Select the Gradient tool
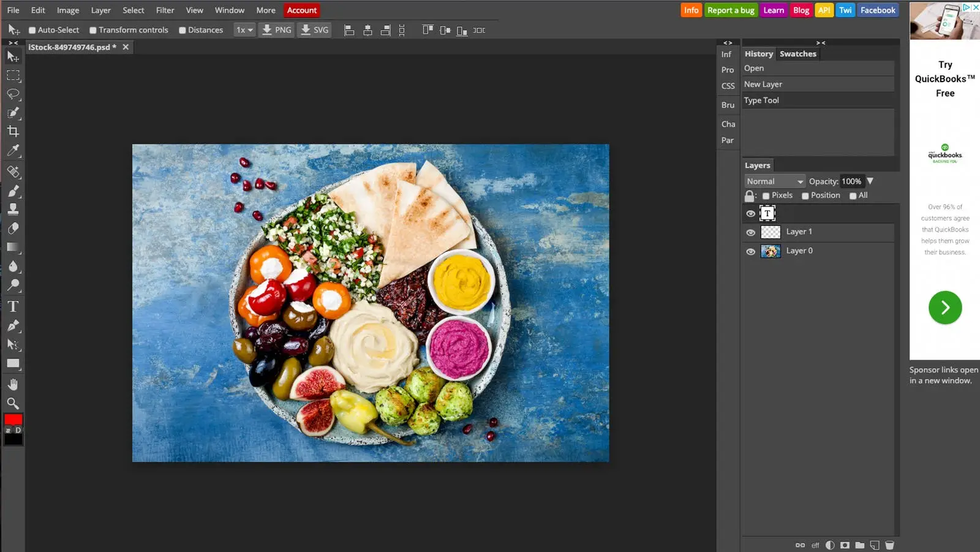 pos(13,247)
